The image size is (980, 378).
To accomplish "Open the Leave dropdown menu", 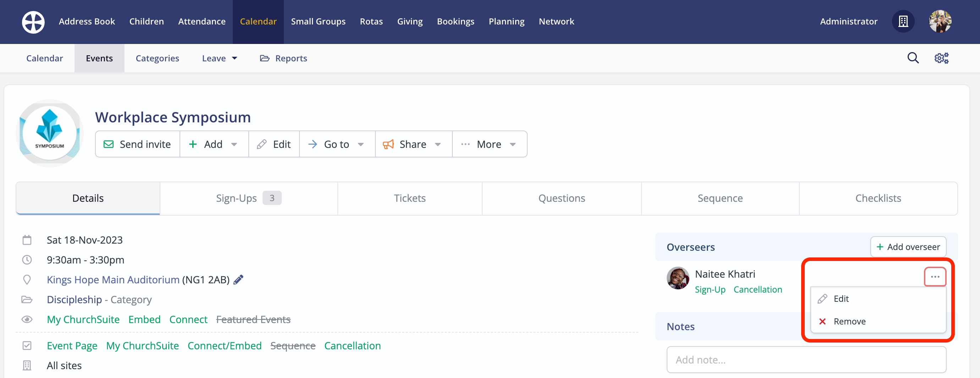I will pos(220,58).
